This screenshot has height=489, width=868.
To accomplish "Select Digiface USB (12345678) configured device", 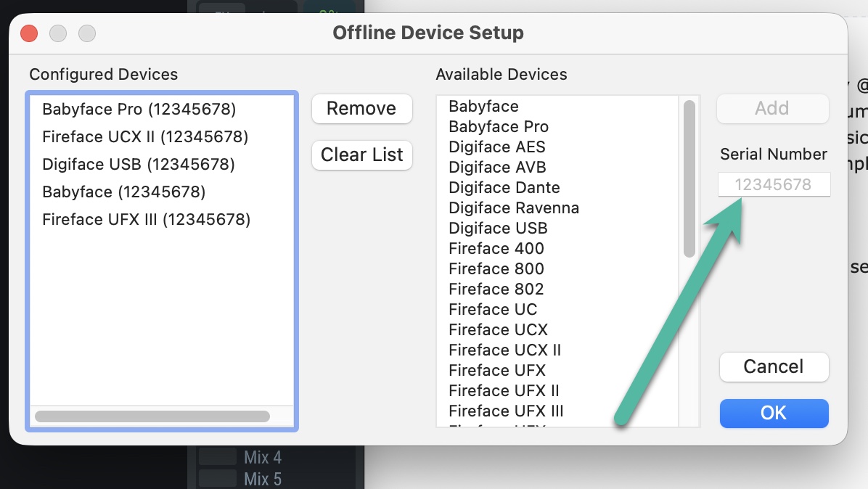I will (162, 164).
